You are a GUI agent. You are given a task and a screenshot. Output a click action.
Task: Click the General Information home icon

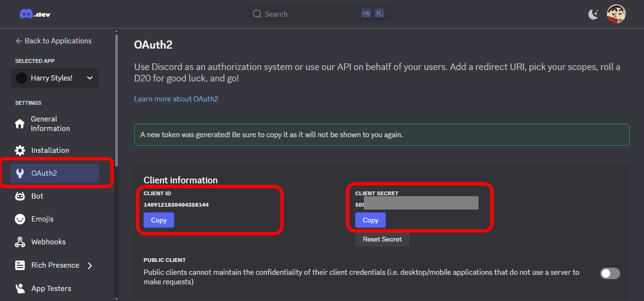point(20,124)
